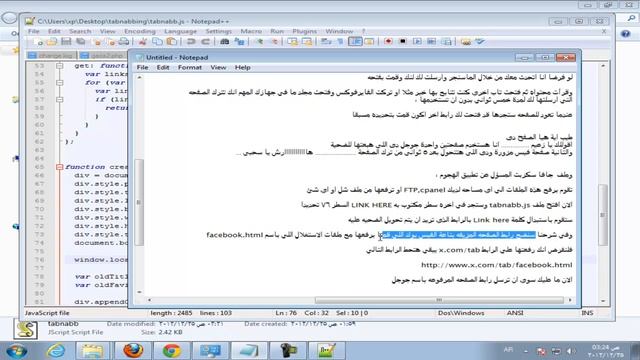Click the Notepad horizontal scrollbar right arrow
Screen dimensions: 640x360
(x=570, y=300)
